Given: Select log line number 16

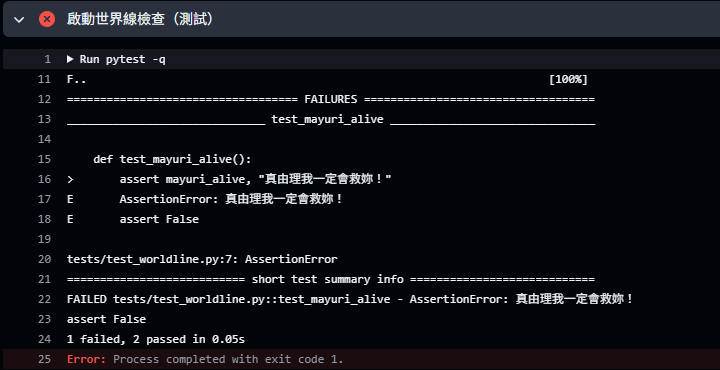Looking at the screenshot, I should (45, 179).
